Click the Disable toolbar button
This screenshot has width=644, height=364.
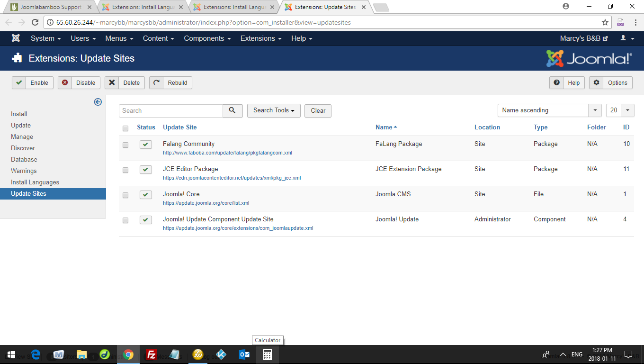[79, 82]
